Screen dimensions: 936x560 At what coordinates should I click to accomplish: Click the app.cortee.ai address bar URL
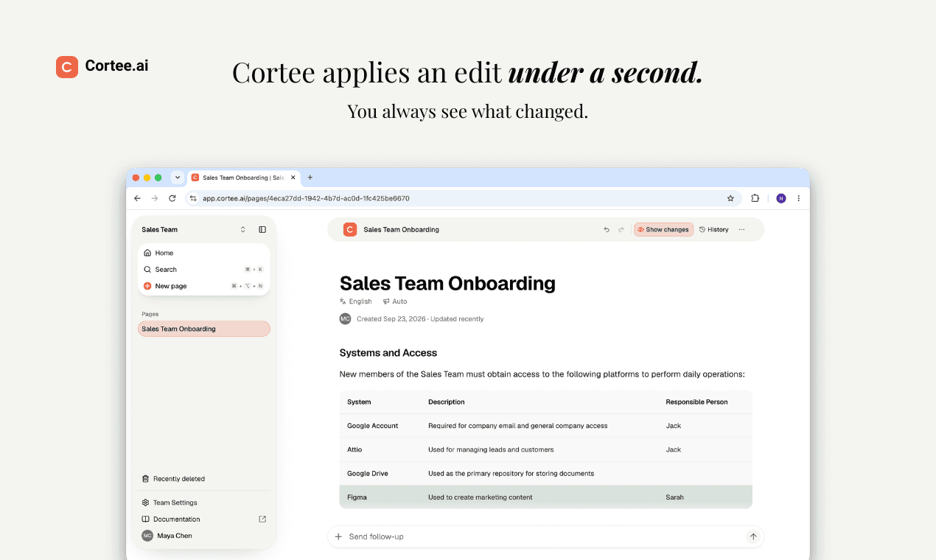pos(306,198)
